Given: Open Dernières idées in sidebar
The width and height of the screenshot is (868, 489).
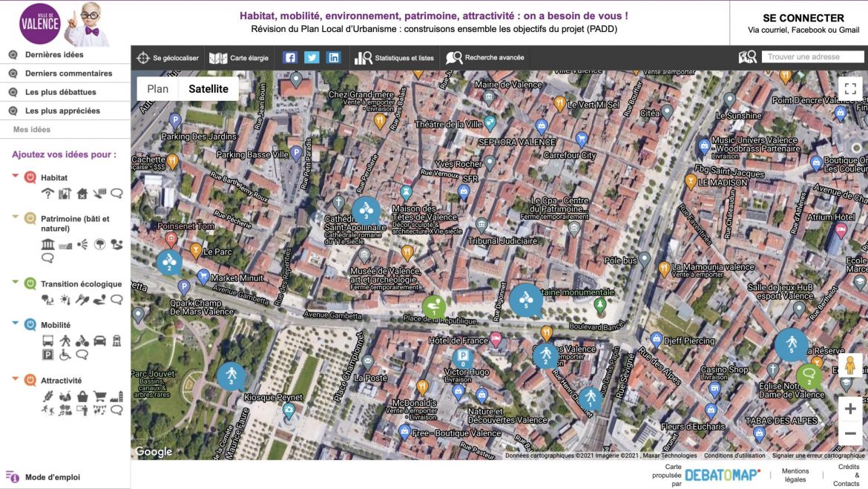Looking at the screenshot, I should click(54, 55).
